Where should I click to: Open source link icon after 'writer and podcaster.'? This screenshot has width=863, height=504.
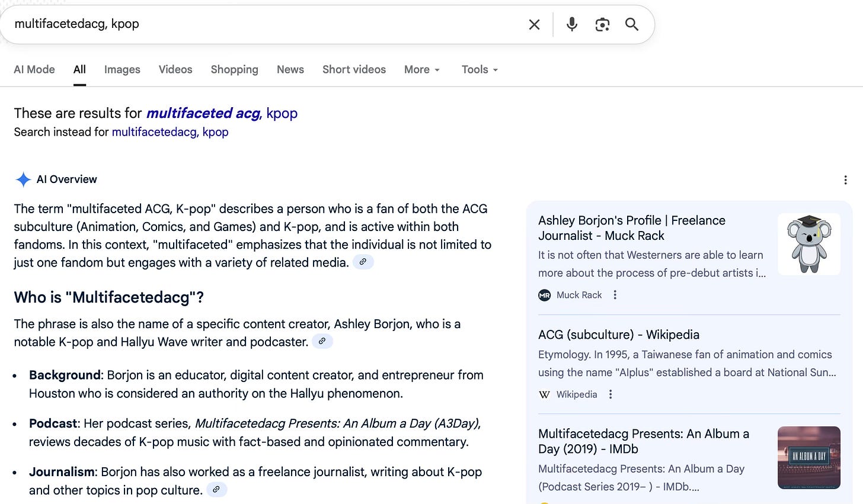(322, 341)
